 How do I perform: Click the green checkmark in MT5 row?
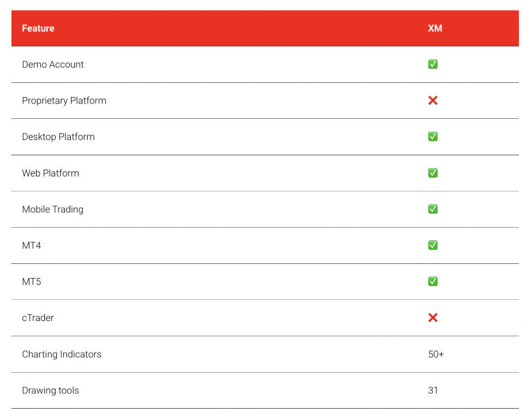433,281
